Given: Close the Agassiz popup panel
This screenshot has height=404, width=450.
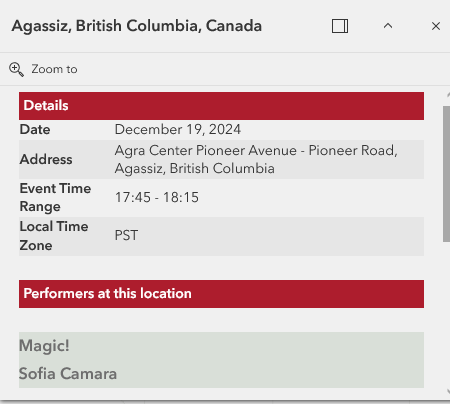Looking at the screenshot, I should tap(436, 26).
